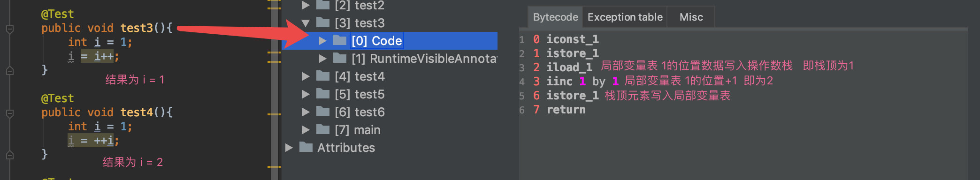This screenshot has width=980, height=180.
Task: Click the folder icon of [3] test3
Action: (323, 22)
